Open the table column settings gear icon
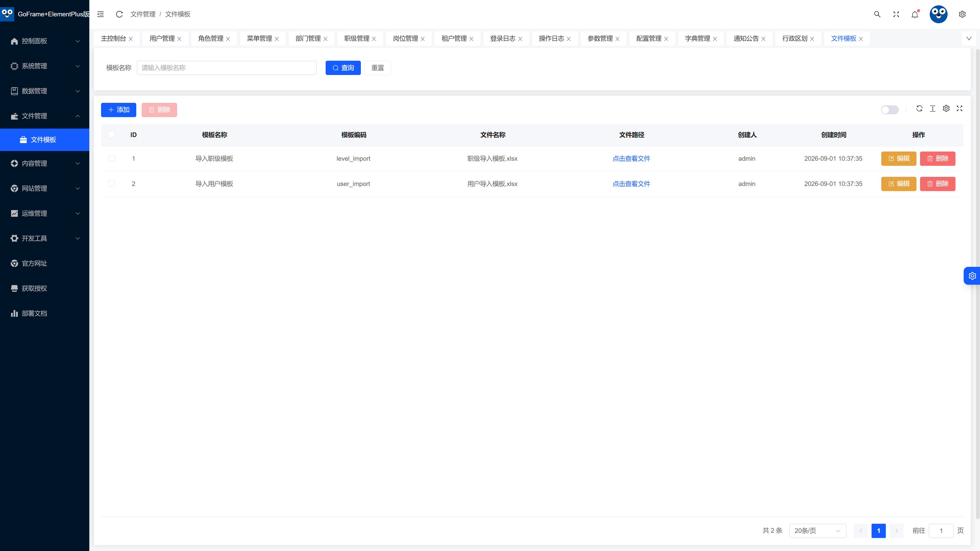This screenshot has height=551, width=980. click(x=946, y=108)
